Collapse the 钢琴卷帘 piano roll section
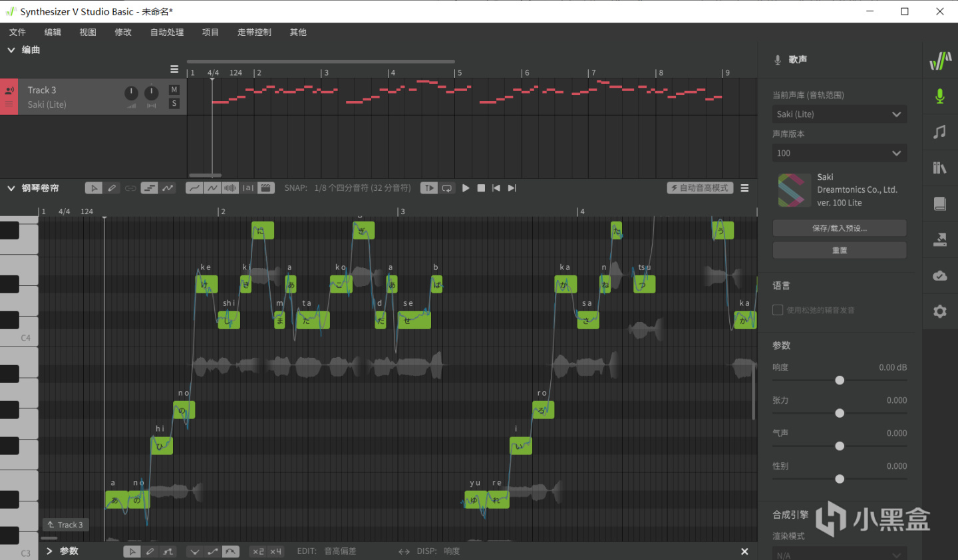Image resolution: width=958 pixels, height=560 pixels. 11,188
